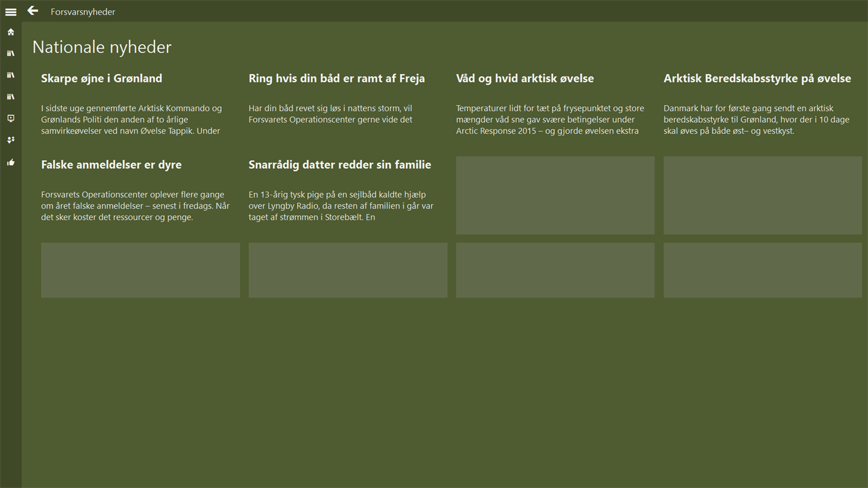Select the empty tile under 'Arktisk Beredskabsstyrke på øvelse'
Viewport: 868px width, 488px height.
point(763,195)
